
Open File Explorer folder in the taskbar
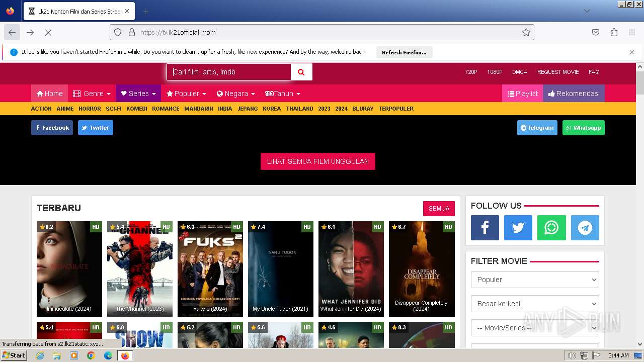point(57,355)
